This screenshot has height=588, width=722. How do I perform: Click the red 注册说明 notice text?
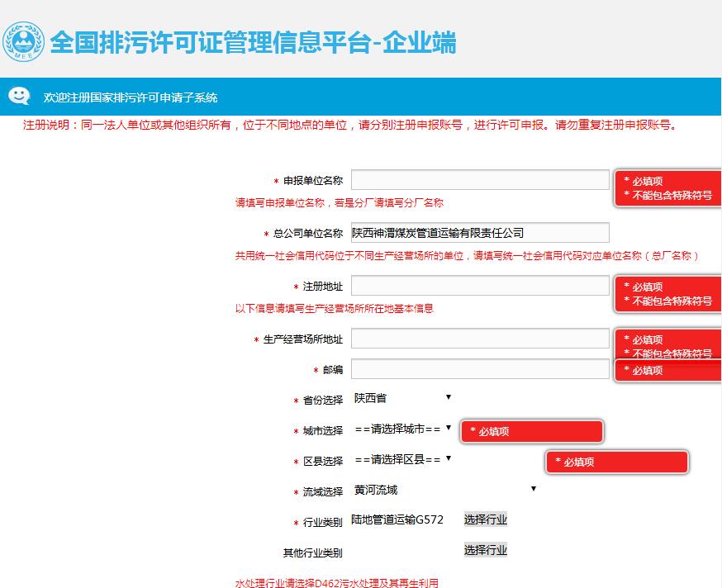click(351, 125)
